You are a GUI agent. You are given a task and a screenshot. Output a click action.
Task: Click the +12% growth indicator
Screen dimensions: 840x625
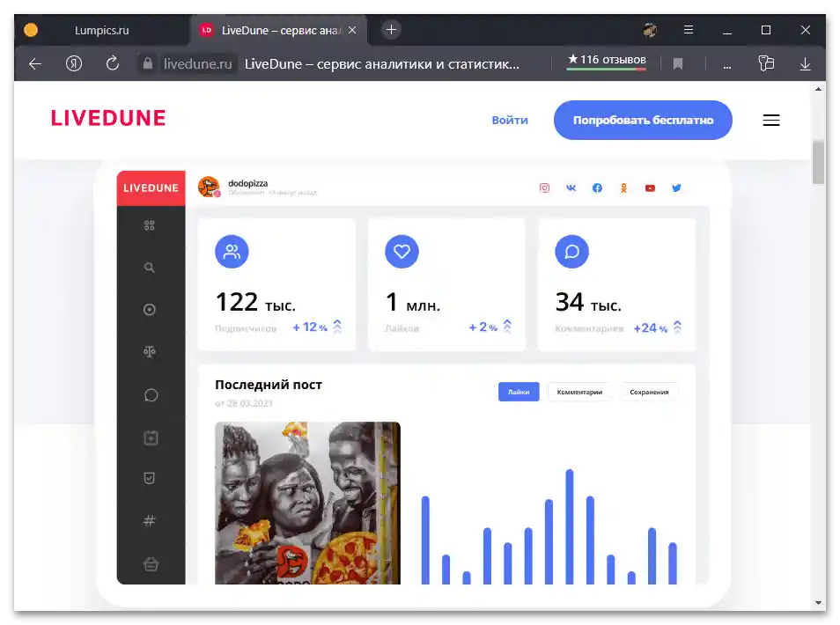317,327
